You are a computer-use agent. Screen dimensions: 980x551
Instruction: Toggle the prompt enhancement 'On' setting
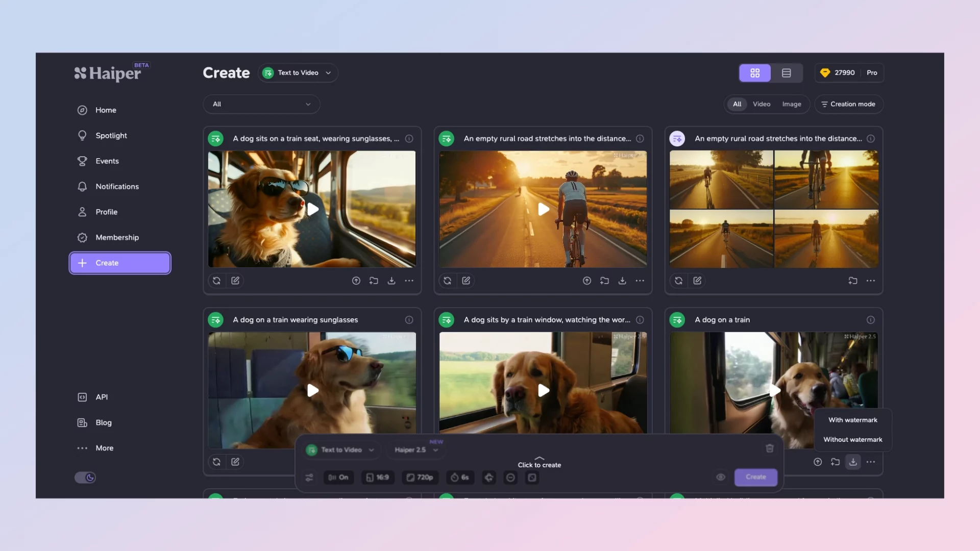coord(338,478)
